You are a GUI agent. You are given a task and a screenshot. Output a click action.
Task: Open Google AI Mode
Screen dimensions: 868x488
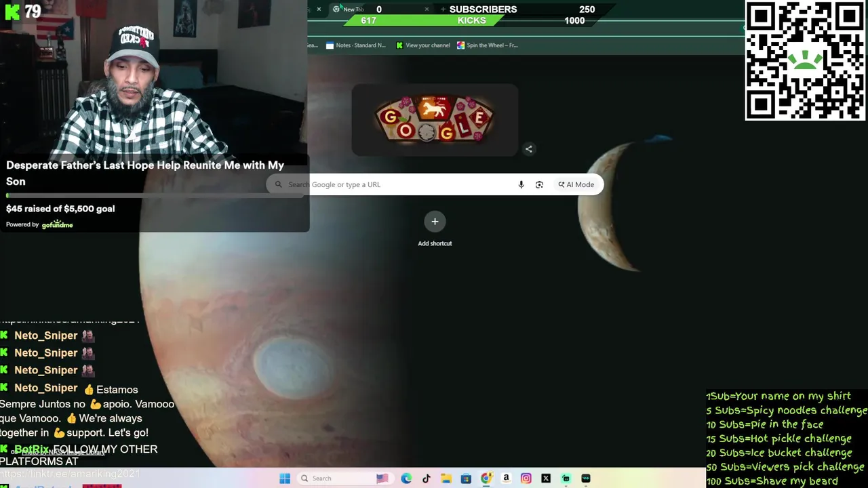[576, 184]
